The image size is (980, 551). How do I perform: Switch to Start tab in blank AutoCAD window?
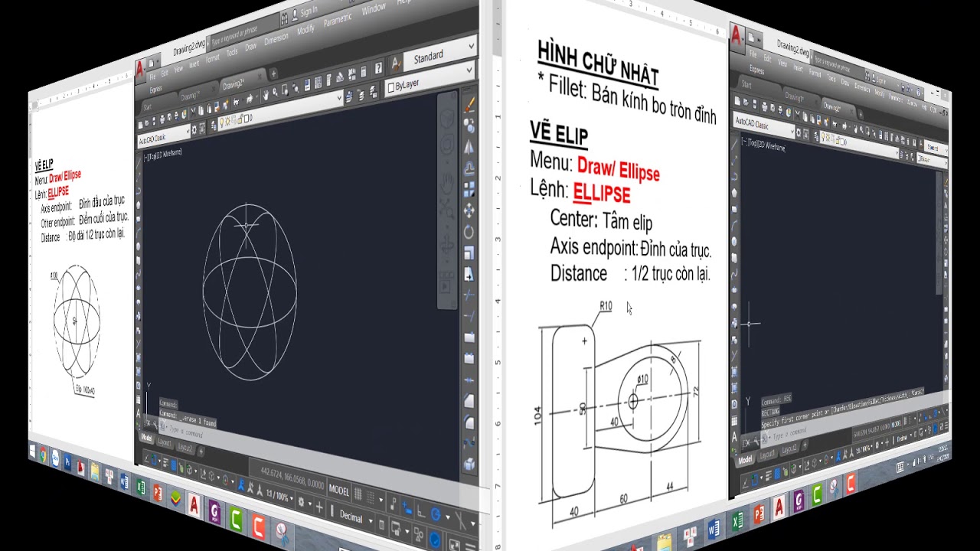click(x=746, y=84)
